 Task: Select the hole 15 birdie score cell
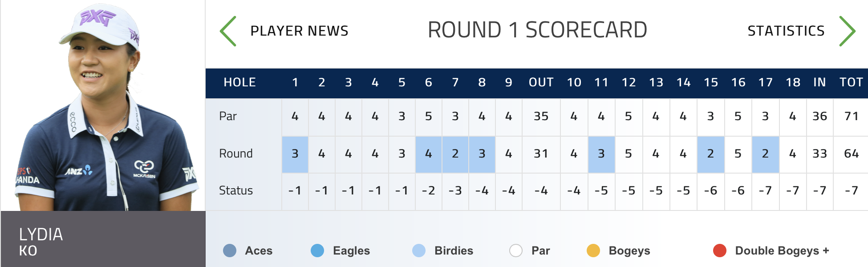(710, 154)
